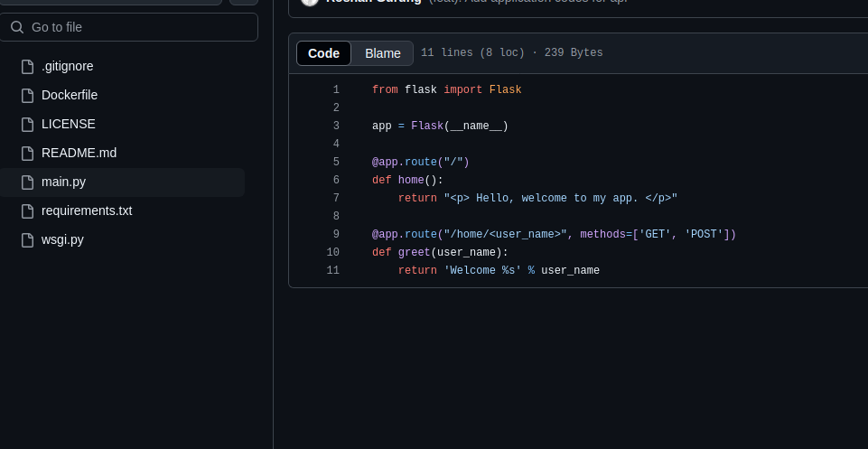
Task: Select line number 3
Action: 336,126
